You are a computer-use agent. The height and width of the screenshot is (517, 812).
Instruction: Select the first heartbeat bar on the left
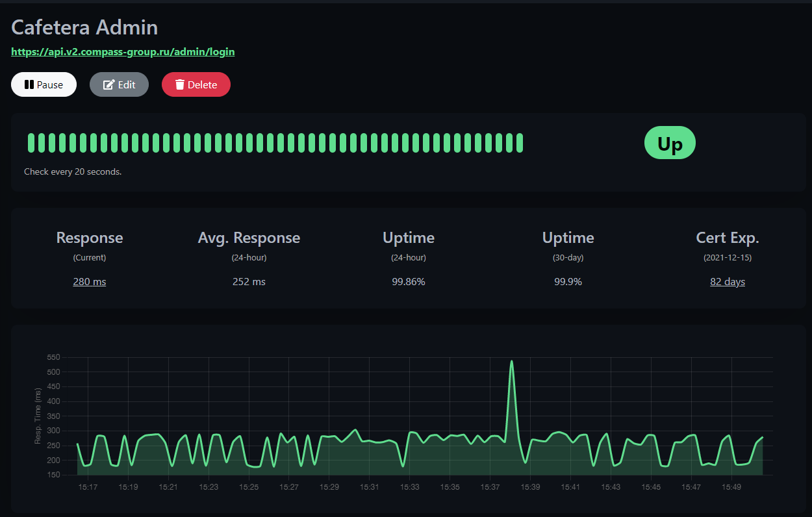[x=31, y=143]
